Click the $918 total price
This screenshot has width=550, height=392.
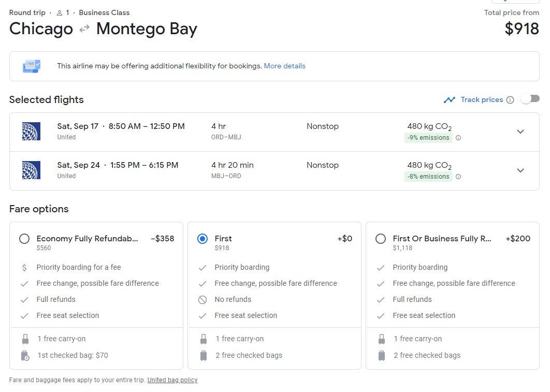pos(522,29)
